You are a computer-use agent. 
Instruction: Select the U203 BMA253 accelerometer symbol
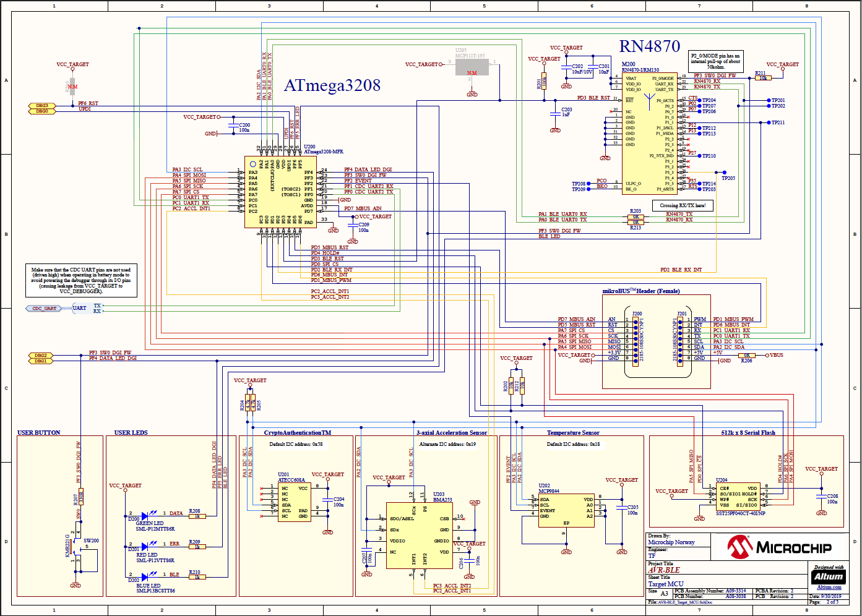click(x=419, y=536)
